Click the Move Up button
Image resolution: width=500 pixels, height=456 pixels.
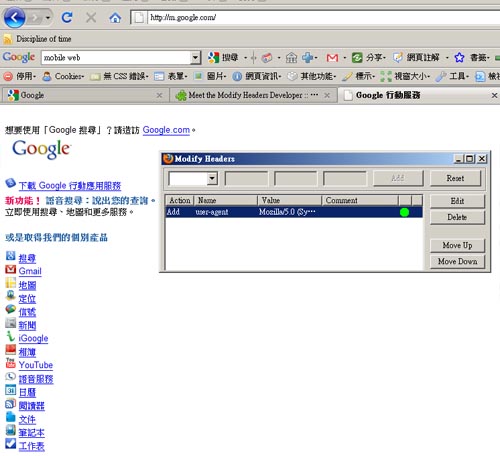[457, 245]
